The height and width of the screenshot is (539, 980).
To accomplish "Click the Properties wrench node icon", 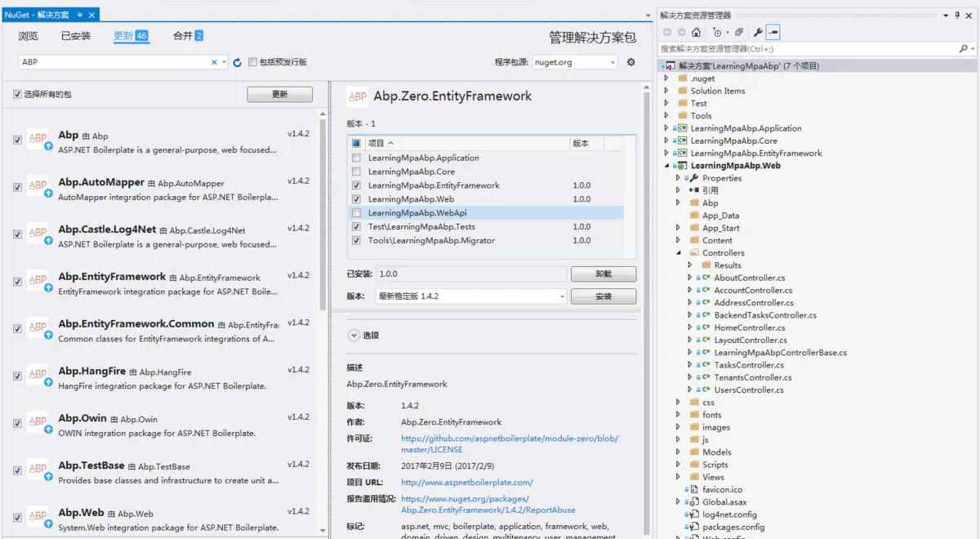I will coord(694,178).
